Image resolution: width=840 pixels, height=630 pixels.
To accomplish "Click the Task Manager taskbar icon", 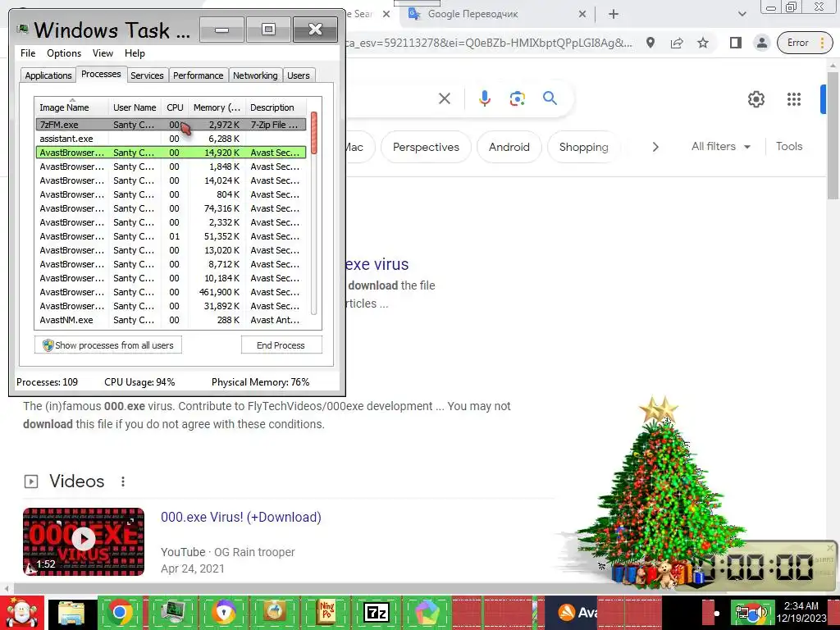I will pos(174,613).
